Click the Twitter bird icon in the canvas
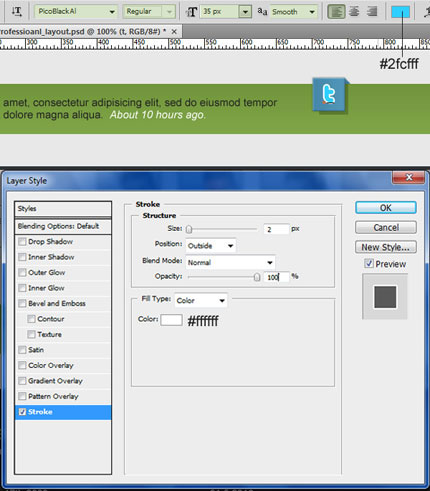430x491 pixels. (329, 95)
